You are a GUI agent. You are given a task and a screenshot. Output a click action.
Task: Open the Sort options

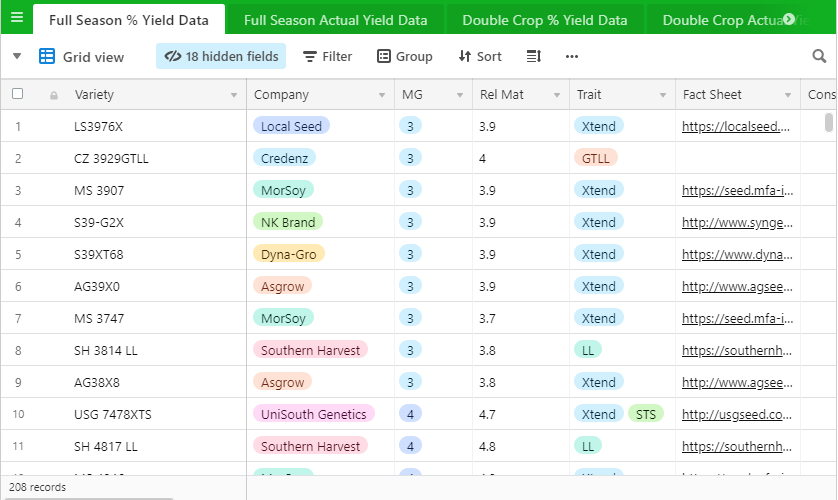pyautogui.click(x=480, y=56)
